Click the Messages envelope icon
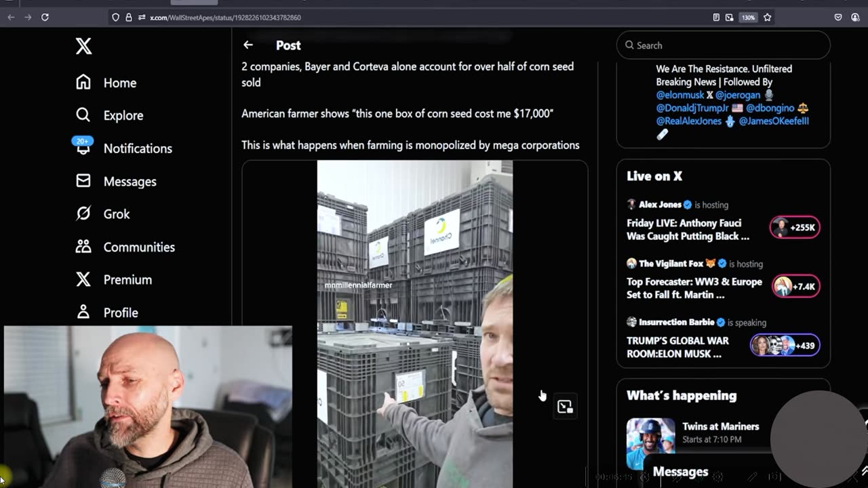868x488 pixels. tap(83, 180)
